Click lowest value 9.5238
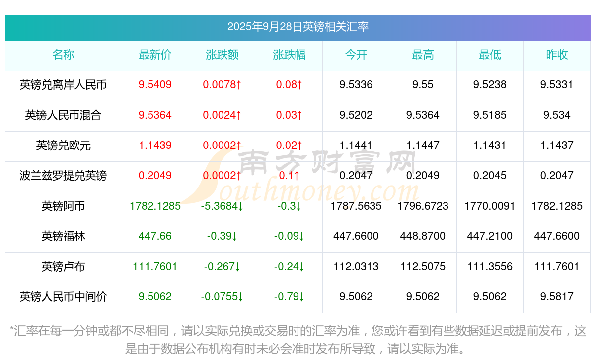This screenshot has width=596, height=364. (x=490, y=85)
